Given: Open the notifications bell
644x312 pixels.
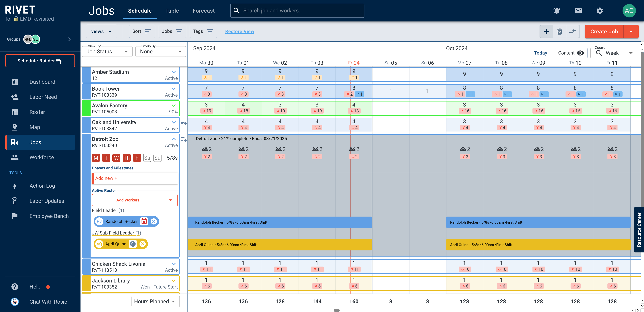Looking at the screenshot, I should coord(556,11).
